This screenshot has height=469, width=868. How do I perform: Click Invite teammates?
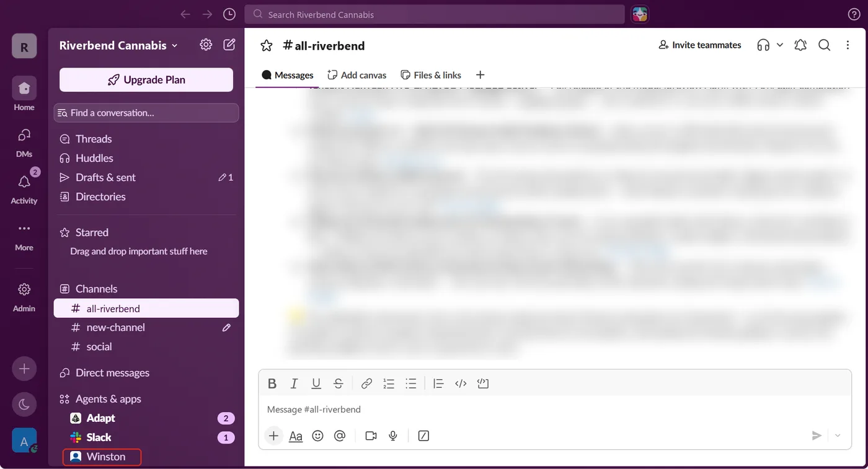700,45
